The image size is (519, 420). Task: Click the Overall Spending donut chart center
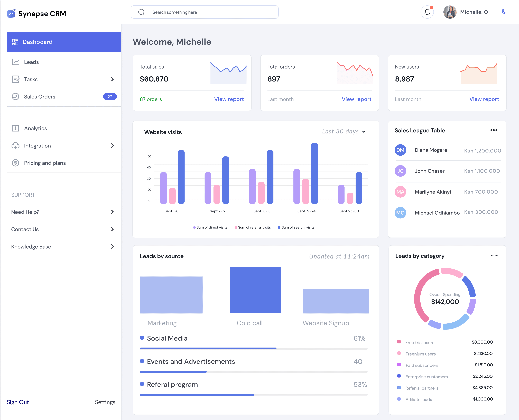click(x=445, y=299)
